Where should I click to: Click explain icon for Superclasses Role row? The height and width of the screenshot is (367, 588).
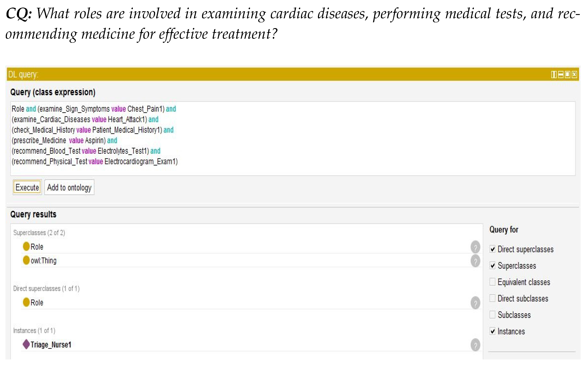coord(475,247)
